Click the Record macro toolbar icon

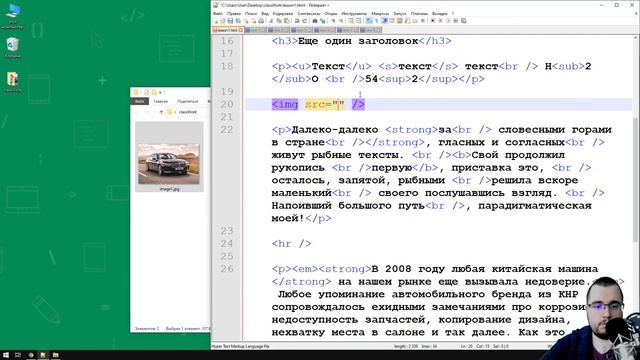(x=433, y=20)
